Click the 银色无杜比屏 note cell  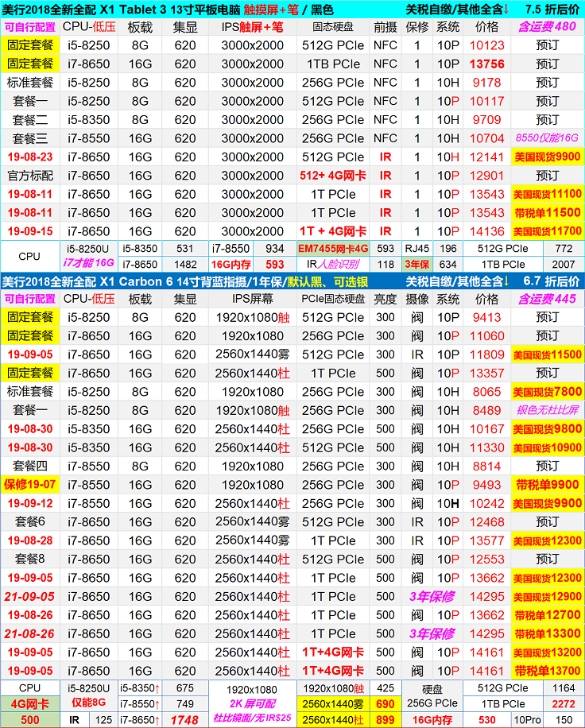click(547, 410)
